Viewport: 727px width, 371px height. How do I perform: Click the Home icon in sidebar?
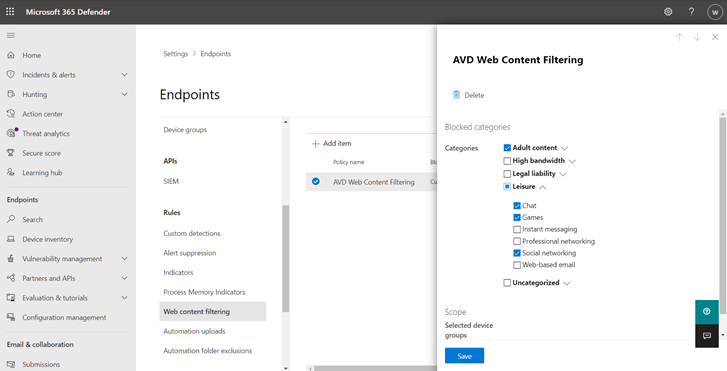coord(11,55)
